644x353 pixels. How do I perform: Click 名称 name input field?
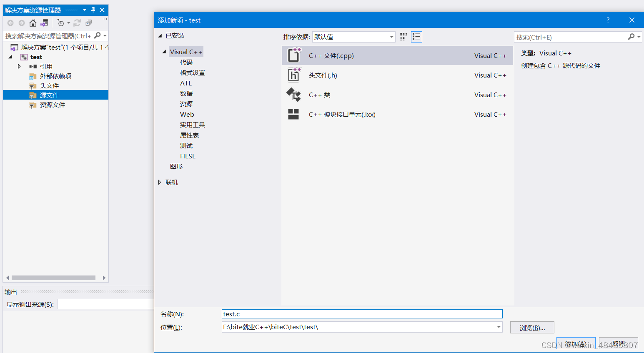coord(362,314)
